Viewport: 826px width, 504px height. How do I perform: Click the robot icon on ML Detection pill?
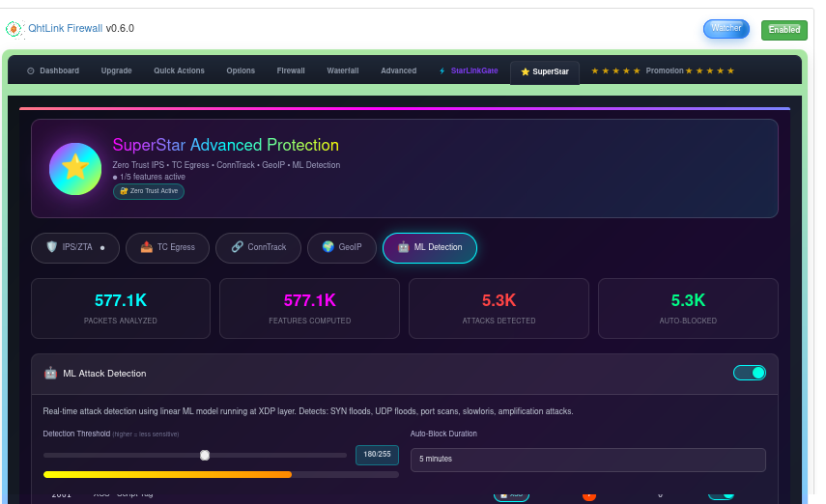(403, 247)
